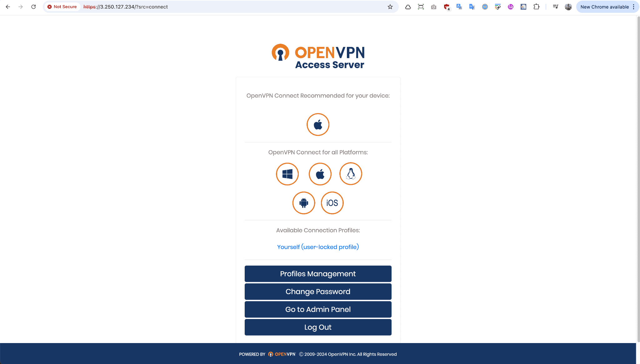Click New Chrome available update button
The image size is (640, 364).
[604, 7]
